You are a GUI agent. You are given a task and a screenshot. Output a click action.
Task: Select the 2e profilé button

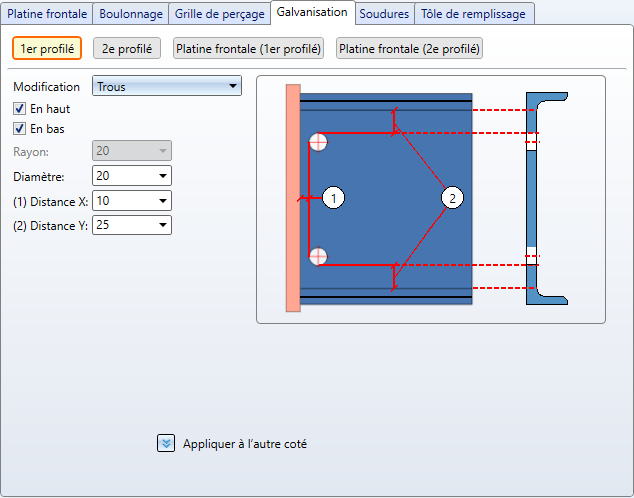[127, 49]
